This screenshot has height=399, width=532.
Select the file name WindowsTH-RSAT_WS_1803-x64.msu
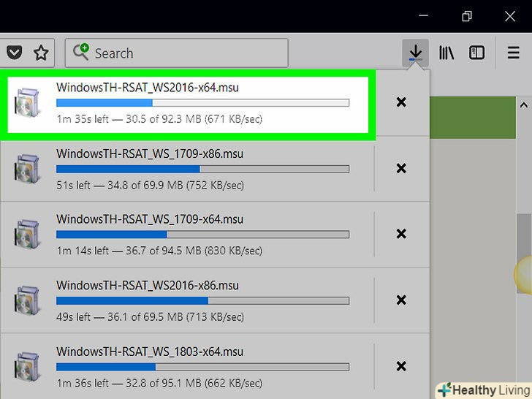pos(150,351)
